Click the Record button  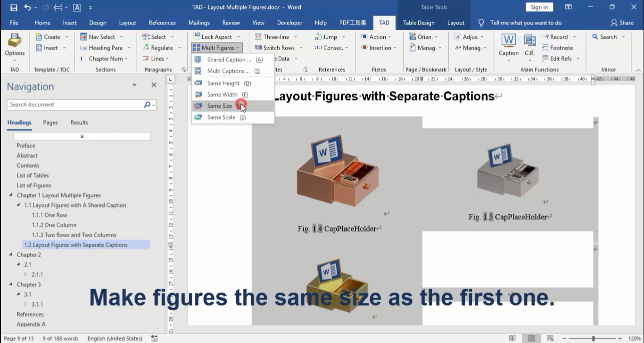(558, 37)
